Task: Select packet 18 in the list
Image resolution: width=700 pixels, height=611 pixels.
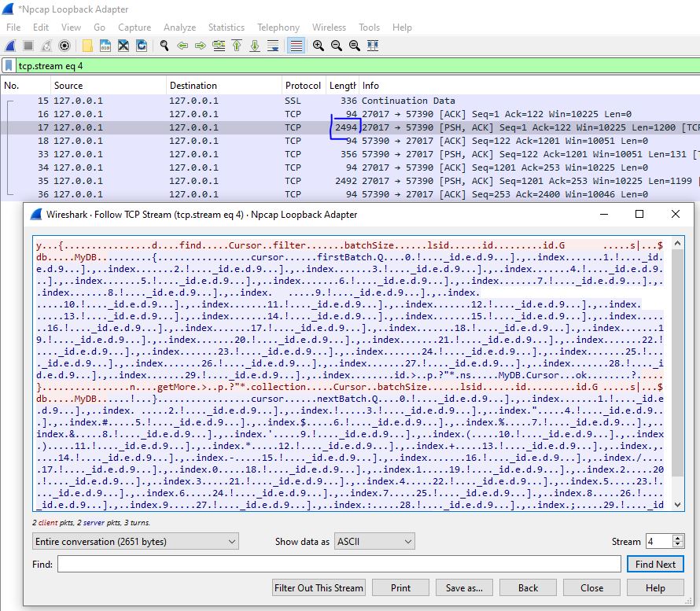Action: [x=350, y=141]
